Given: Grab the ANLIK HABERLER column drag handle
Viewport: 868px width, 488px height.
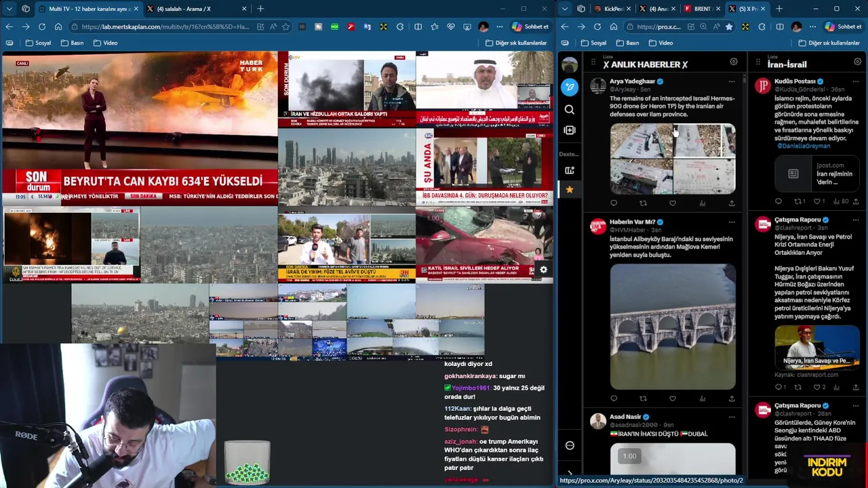Looking at the screenshot, I should coord(593,62).
